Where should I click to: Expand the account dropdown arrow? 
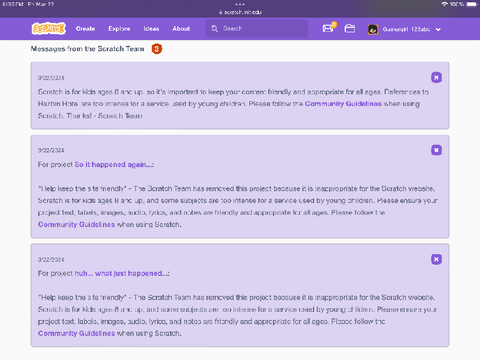tap(438, 29)
